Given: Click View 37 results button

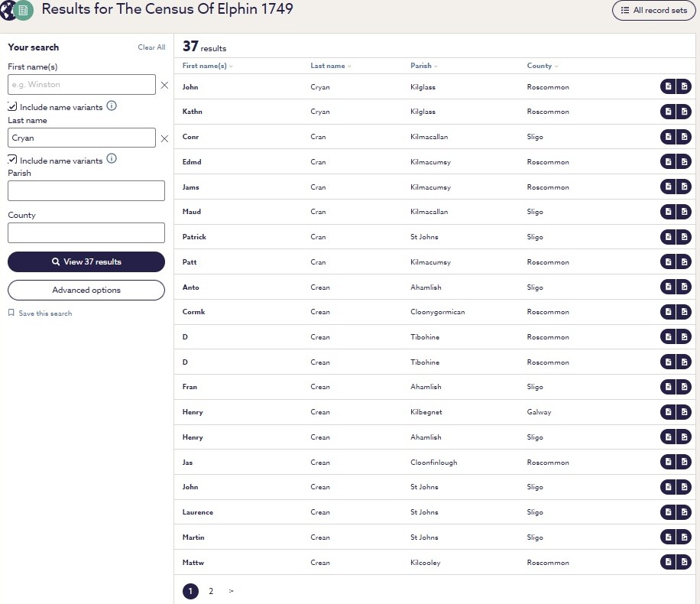Looking at the screenshot, I should pyautogui.click(x=86, y=261).
